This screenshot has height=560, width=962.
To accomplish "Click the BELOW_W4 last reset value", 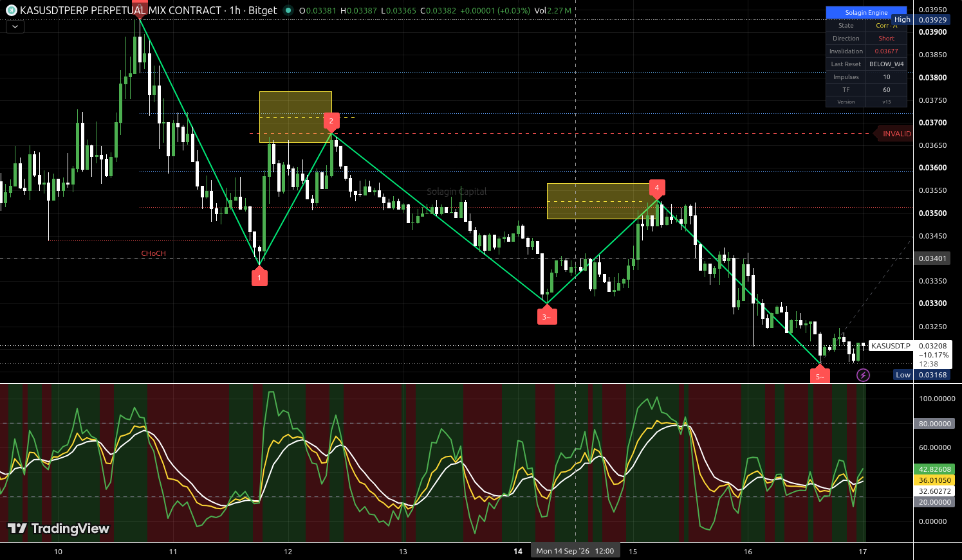I will click(x=886, y=64).
